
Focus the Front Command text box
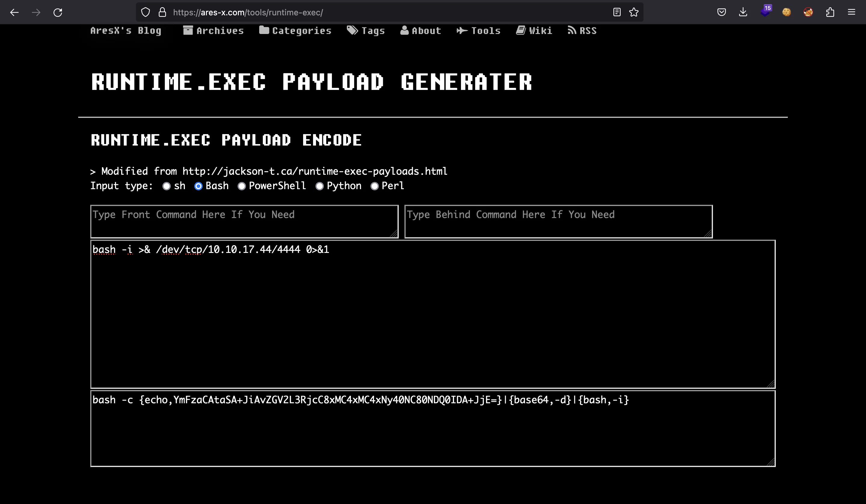click(244, 221)
